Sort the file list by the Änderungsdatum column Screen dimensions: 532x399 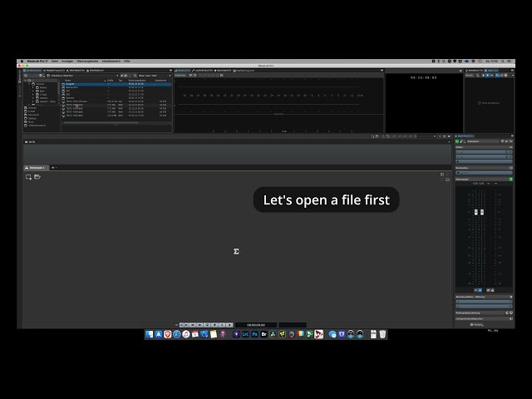137,81
